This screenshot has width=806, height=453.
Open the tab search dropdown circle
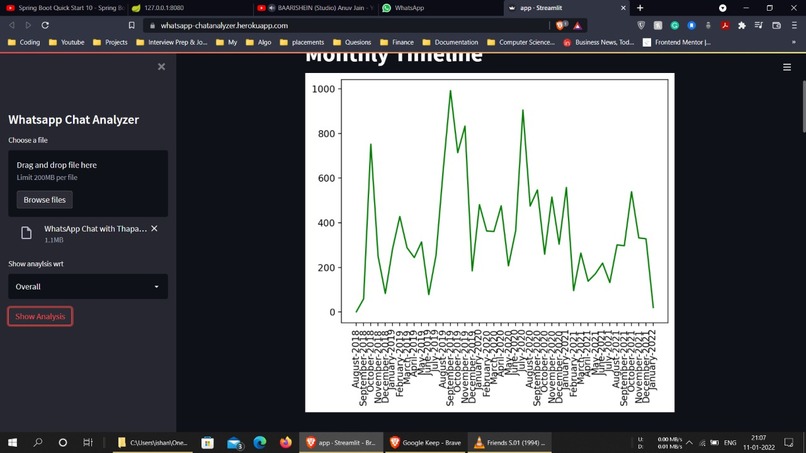723,8
